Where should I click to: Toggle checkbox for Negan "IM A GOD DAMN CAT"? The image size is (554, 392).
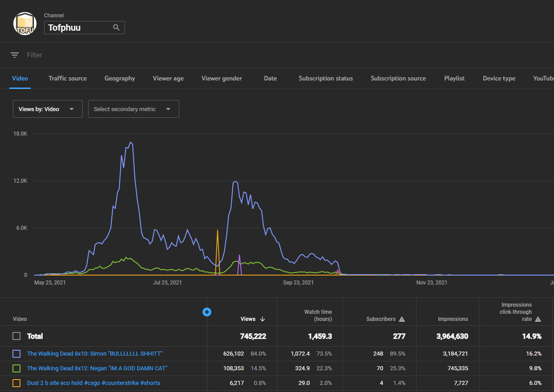coord(16,368)
